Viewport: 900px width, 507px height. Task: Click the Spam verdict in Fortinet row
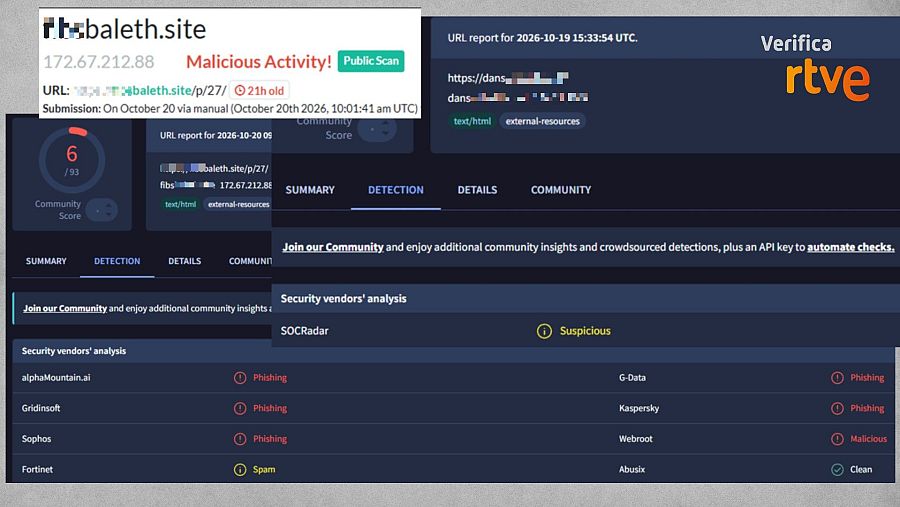tap(264, 470)
